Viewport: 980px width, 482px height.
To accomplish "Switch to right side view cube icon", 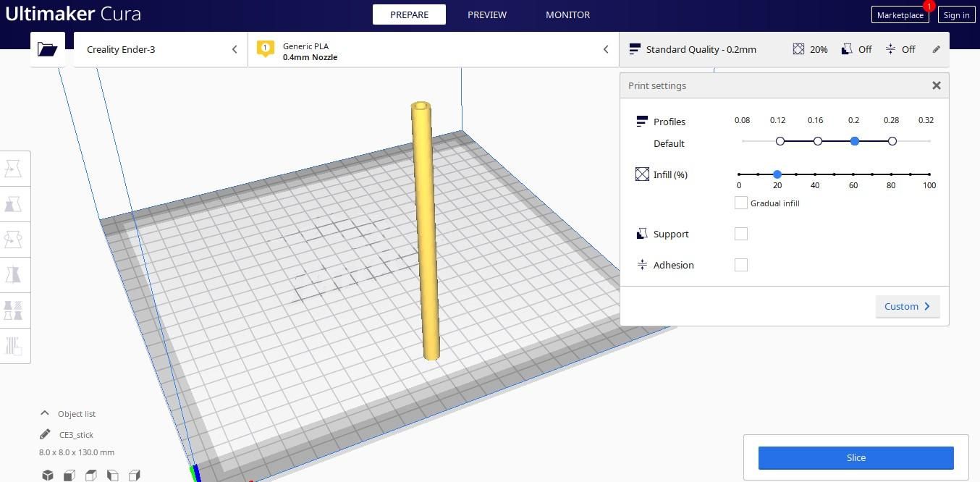I will tap(134, 475).
